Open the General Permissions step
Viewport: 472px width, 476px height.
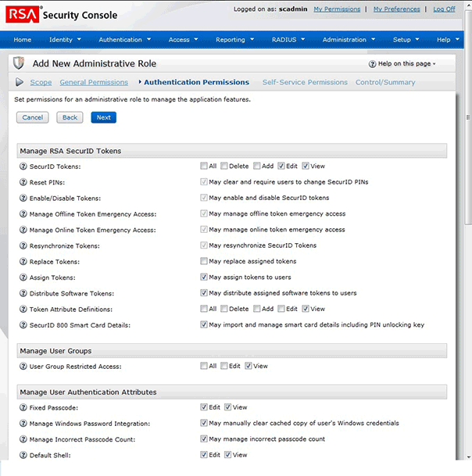(94, 82)
